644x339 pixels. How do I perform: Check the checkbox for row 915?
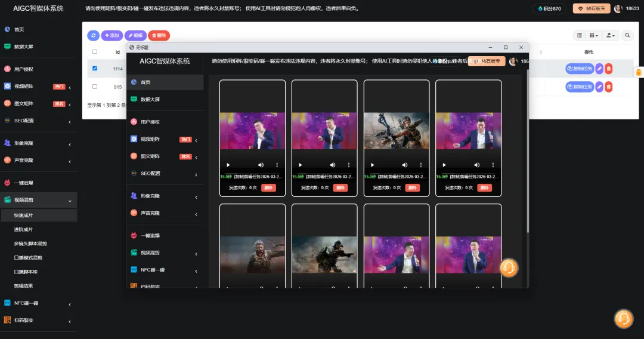click(x=95, y=87)
